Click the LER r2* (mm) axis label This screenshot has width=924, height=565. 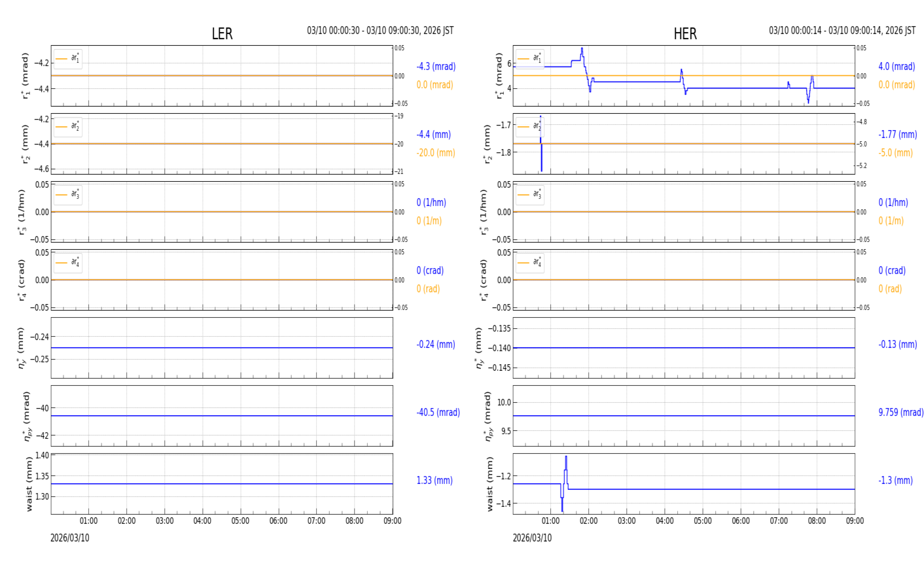point(26,144)
